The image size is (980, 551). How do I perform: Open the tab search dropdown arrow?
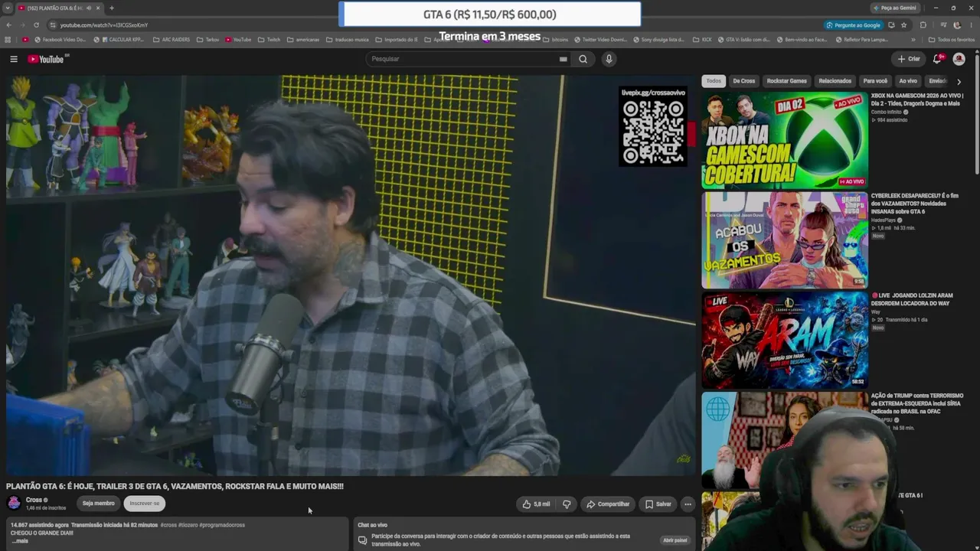(8, 8)
